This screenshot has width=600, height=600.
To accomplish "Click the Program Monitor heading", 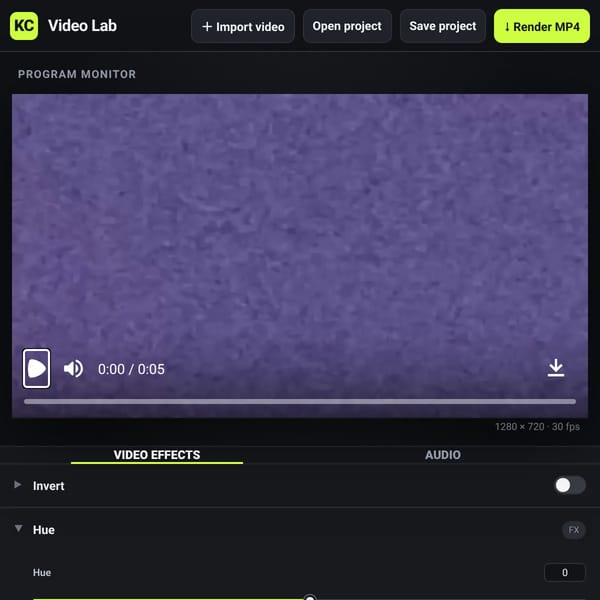I will pos(77,74).
